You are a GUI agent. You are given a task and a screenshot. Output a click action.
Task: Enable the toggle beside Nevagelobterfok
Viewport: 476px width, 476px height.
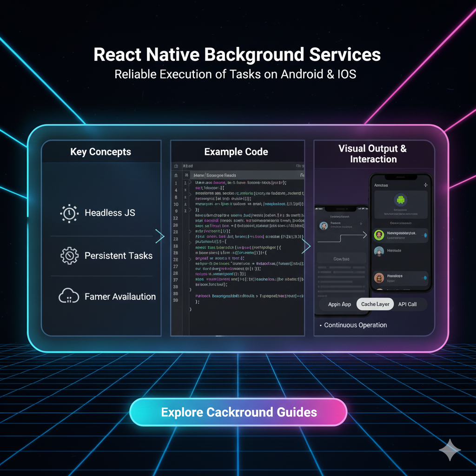[425, 234]
